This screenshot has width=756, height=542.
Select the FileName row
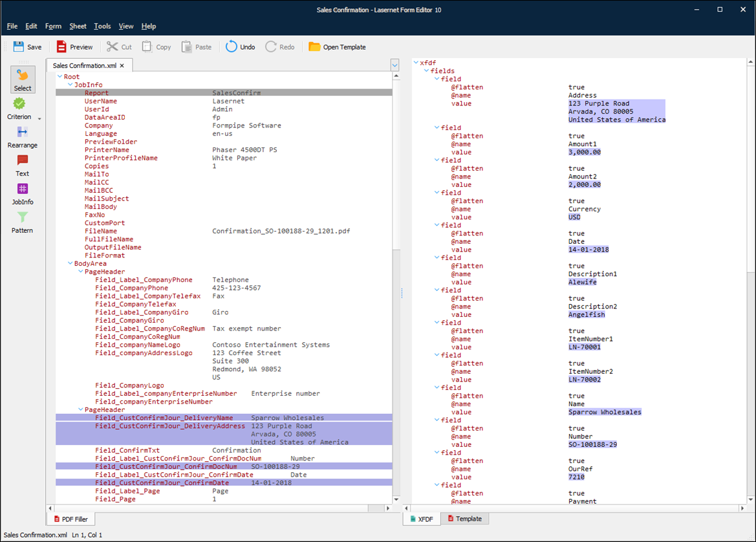pos(224,231)
